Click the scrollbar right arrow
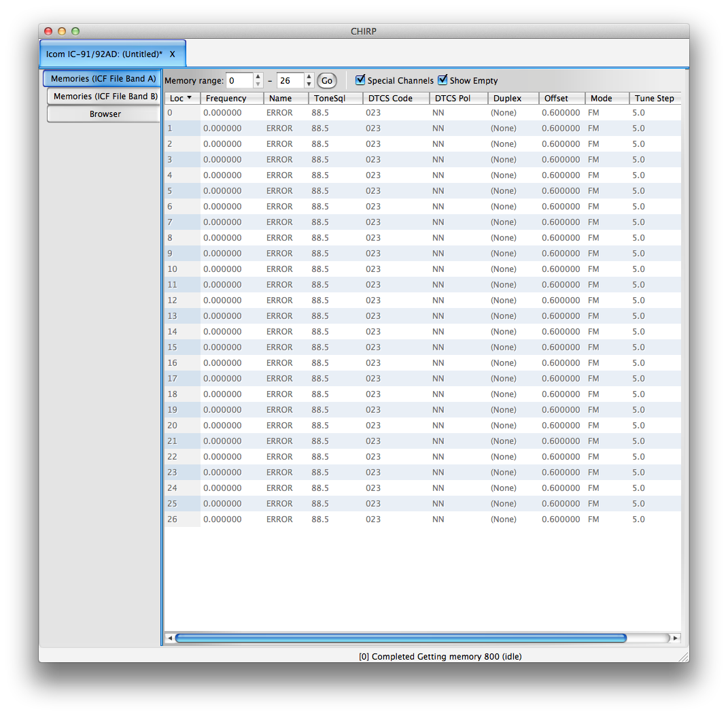728x716 pixels. [x=676, y=638]
